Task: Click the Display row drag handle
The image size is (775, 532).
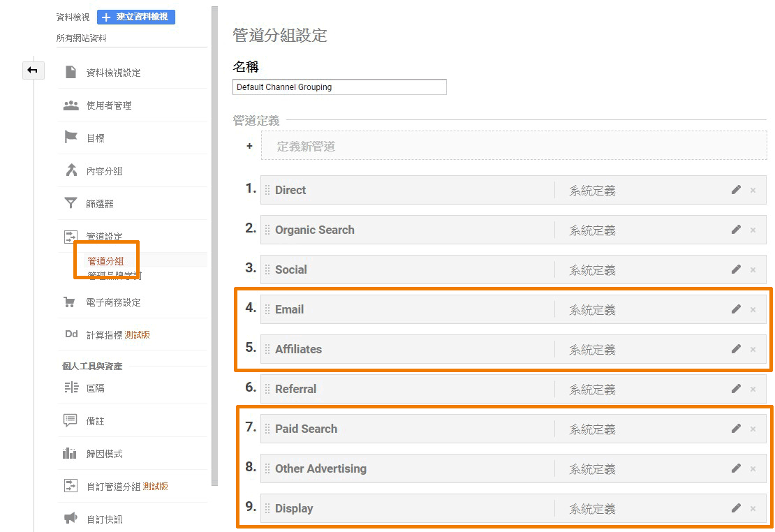Action: 267,508
